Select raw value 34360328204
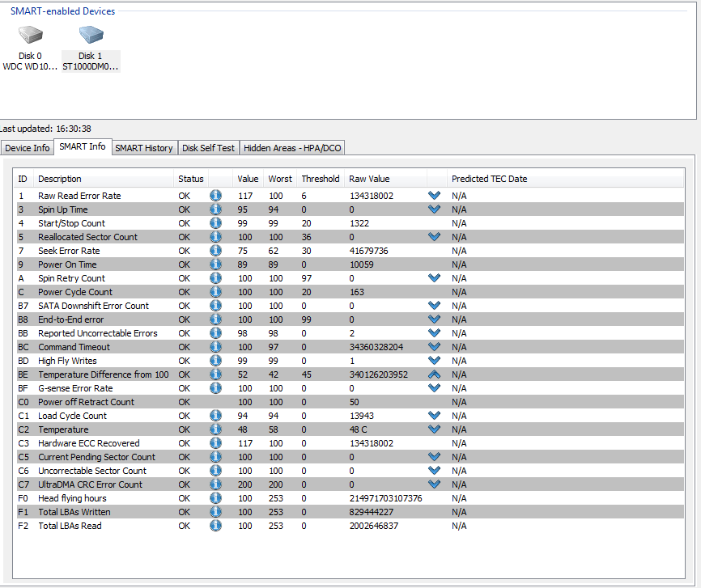701x588 pixels. [x=376, y=347]
